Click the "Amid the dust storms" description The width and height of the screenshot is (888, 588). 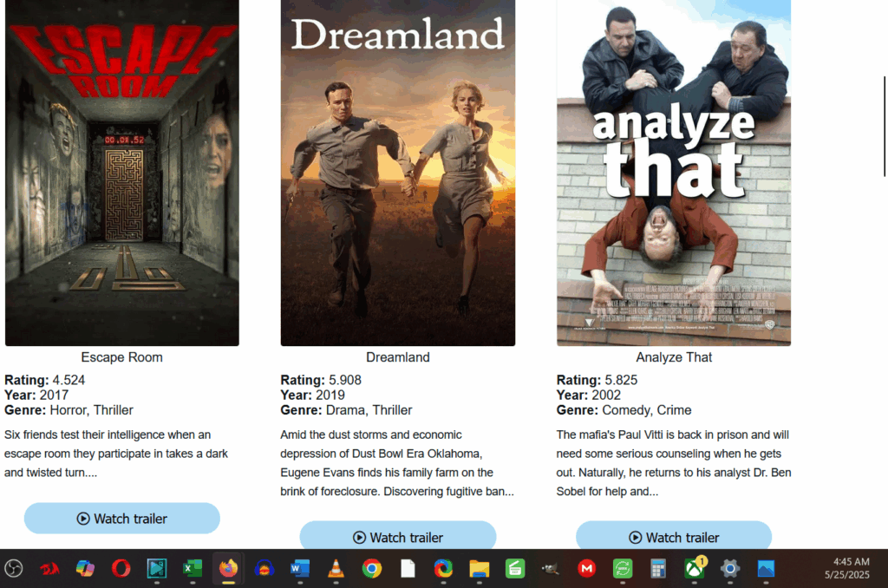pos(397,463)
